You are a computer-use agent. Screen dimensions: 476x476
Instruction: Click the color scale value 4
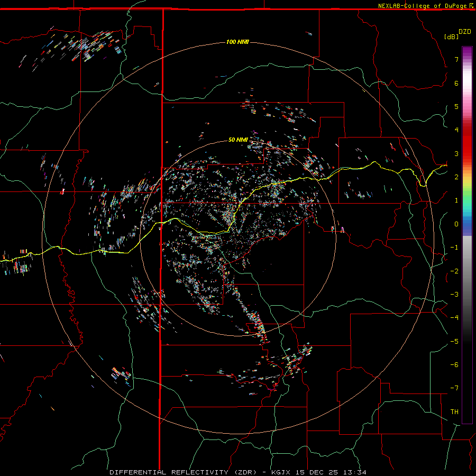tap(456, 130)
